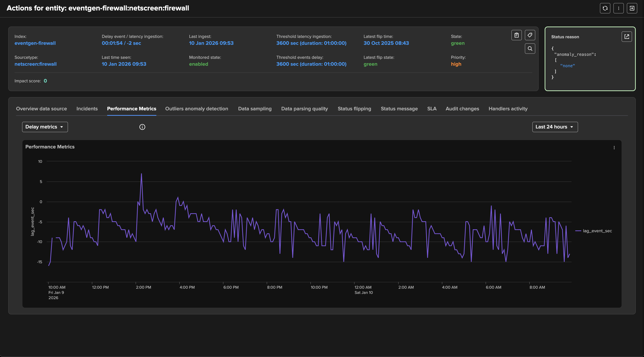Toggle the lag_event_sec legend series
Viewport: 644px width, 357px height.
pos(597,231)
